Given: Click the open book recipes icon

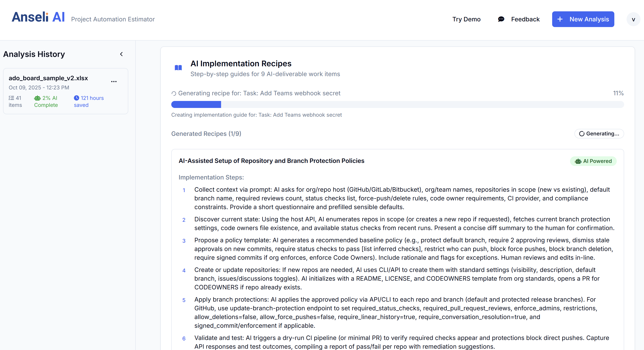Looking at the screenshot, I should click(x=178, y=68).
